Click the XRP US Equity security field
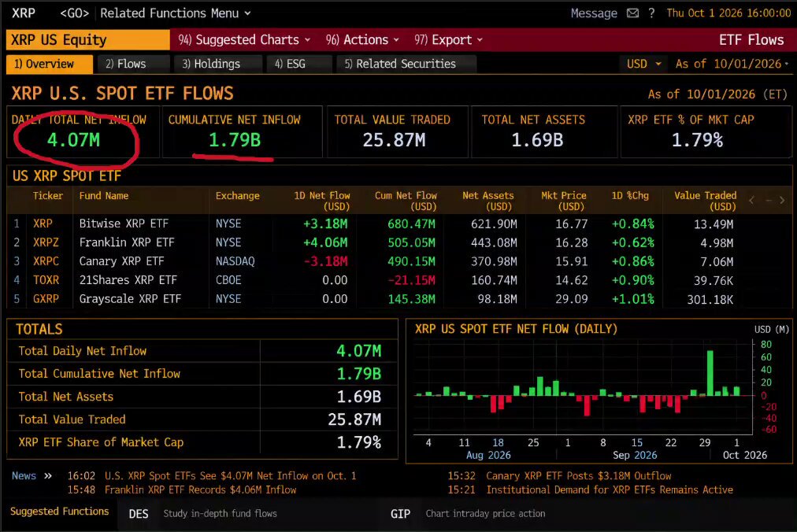797x532 pixels. (88, 39)
